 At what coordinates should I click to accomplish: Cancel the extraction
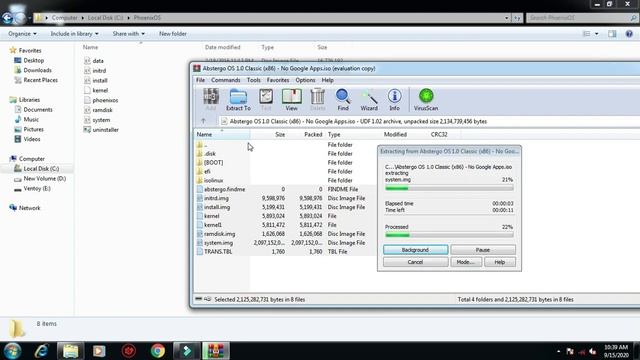coord(416,262)
